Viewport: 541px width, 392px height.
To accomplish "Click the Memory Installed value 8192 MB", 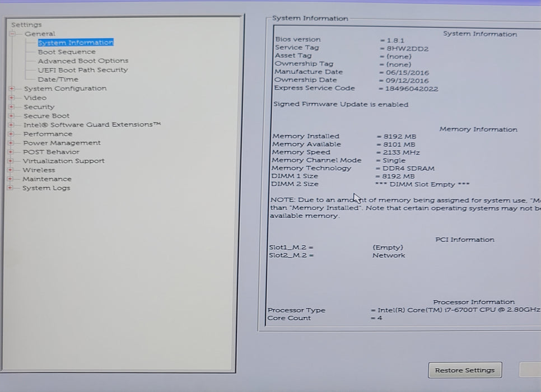I will 400,137.
